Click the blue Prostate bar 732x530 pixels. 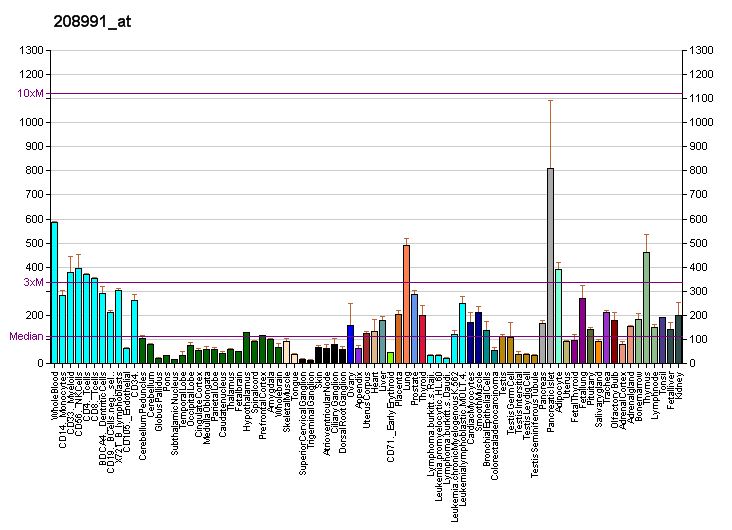pyautogui.click(x=414, y=328)
